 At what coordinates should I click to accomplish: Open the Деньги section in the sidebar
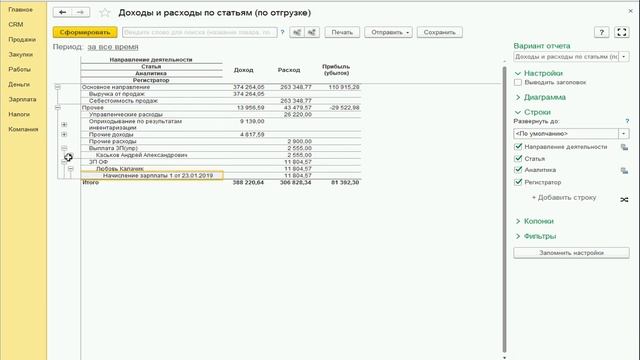(19, 84)
